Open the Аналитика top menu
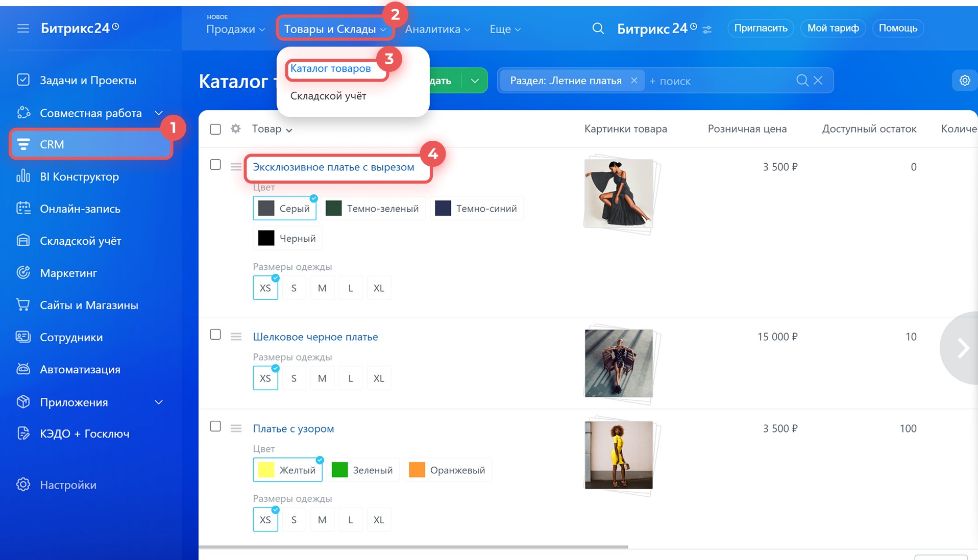This screenshot has height=560, width=978. pos(437,29)
